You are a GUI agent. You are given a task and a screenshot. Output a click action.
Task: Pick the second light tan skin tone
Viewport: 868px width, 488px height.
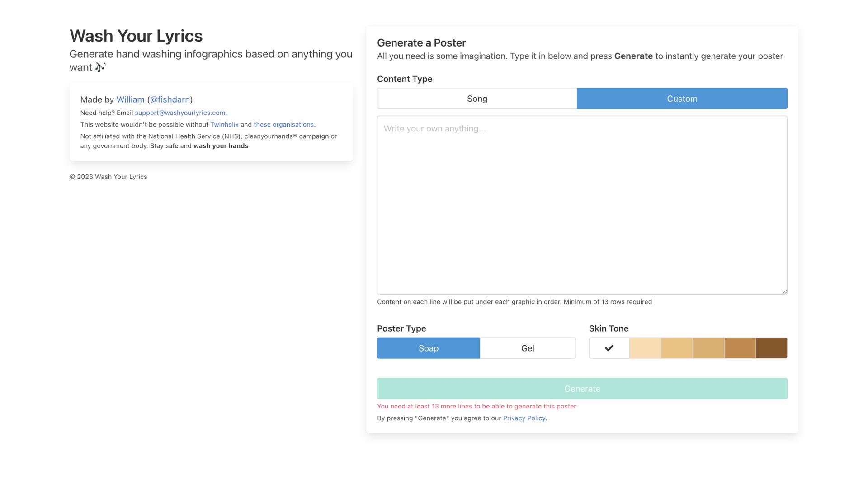677,348
